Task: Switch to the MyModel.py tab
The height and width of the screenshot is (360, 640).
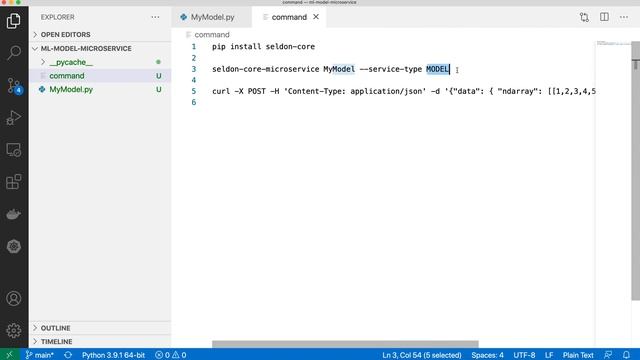Action: click(212, 17)
